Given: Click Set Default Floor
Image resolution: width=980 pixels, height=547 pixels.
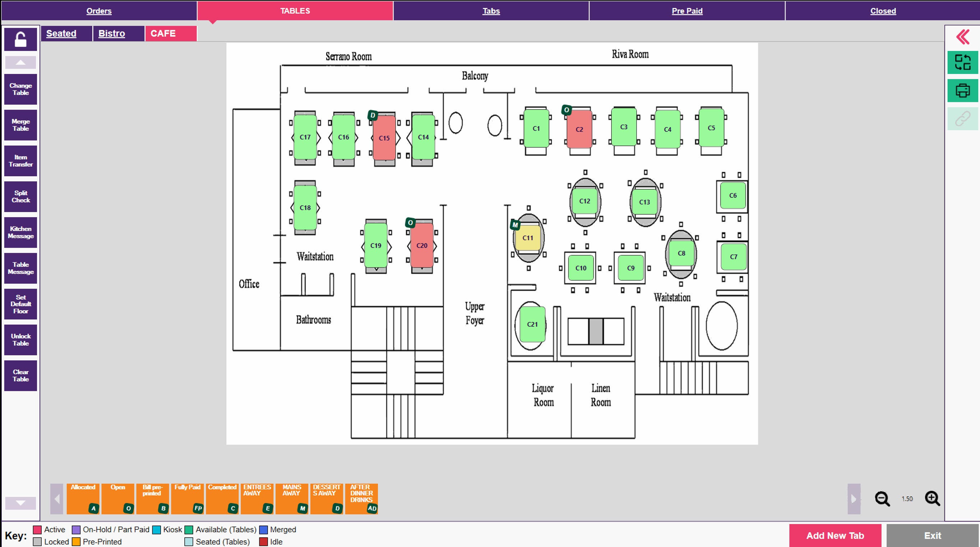Looking at the screenshot, I should (20, 304).
